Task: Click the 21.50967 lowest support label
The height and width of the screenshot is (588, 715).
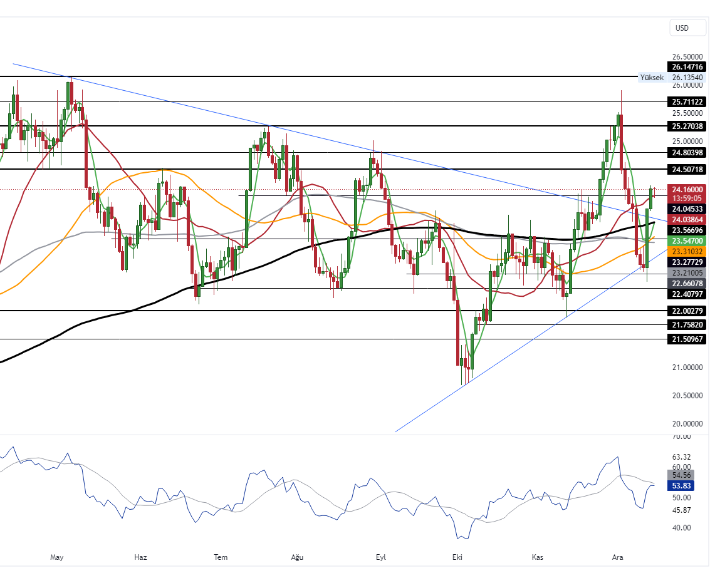Action: (687, 339)
